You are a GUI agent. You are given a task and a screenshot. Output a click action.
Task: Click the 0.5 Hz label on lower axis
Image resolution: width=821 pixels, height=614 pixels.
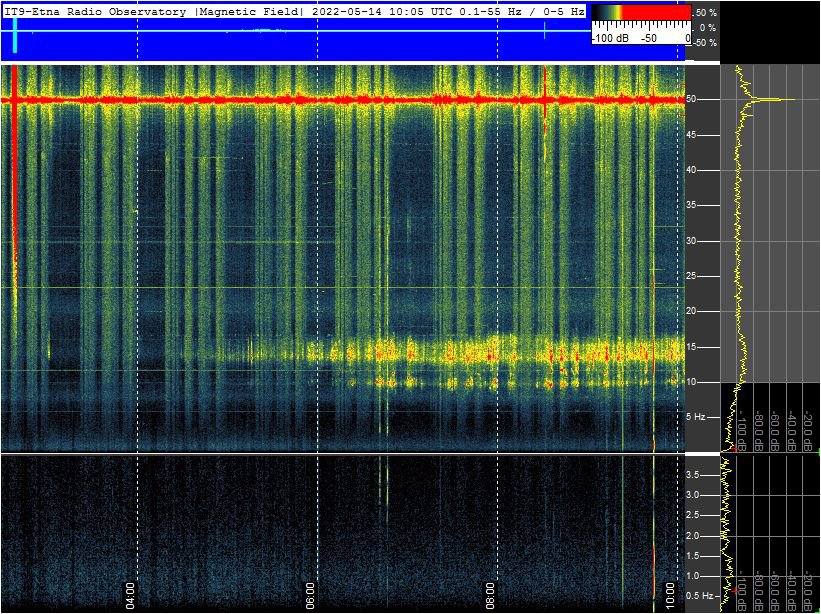pyautogui.click(x=700, y=596)
